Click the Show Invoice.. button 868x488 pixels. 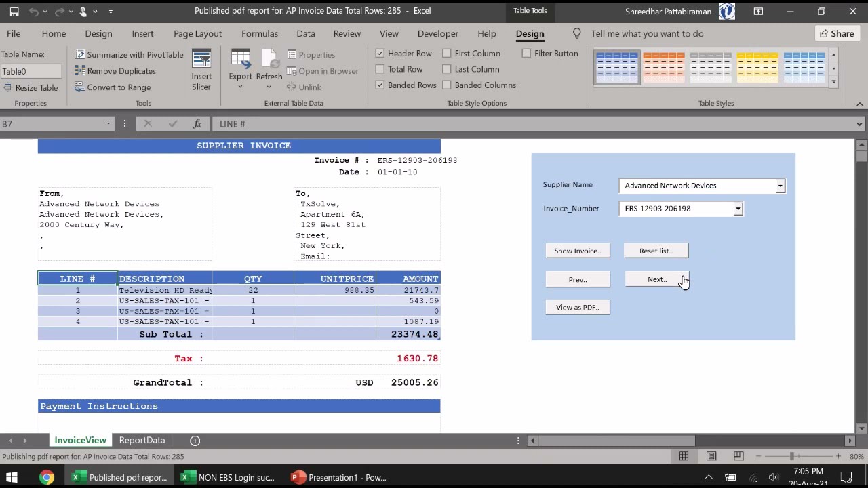tap(578, 251)
